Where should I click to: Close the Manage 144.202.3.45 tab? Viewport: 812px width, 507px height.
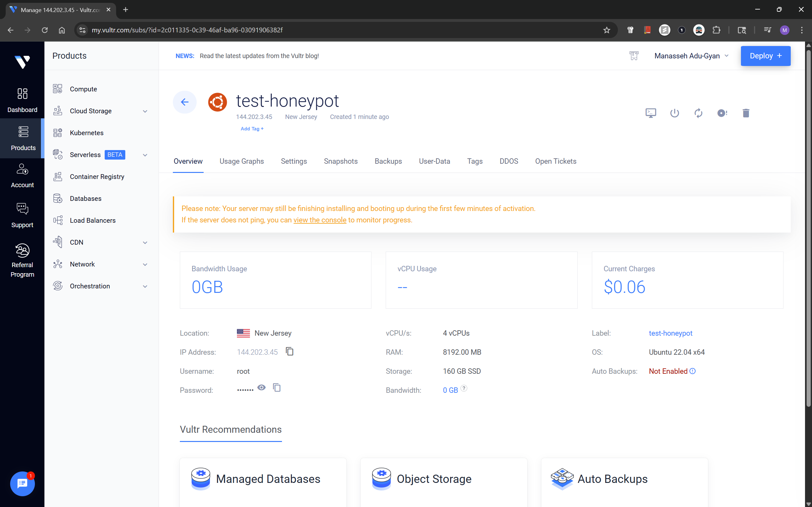108,10
